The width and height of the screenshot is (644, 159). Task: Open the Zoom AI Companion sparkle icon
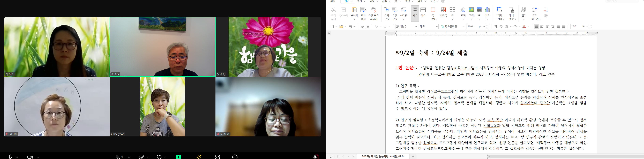[x=199, y=157]
